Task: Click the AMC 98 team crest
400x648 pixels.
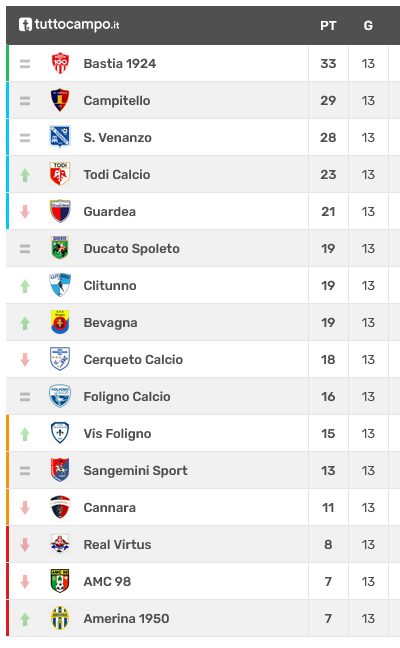Action: tap(60, 581)
